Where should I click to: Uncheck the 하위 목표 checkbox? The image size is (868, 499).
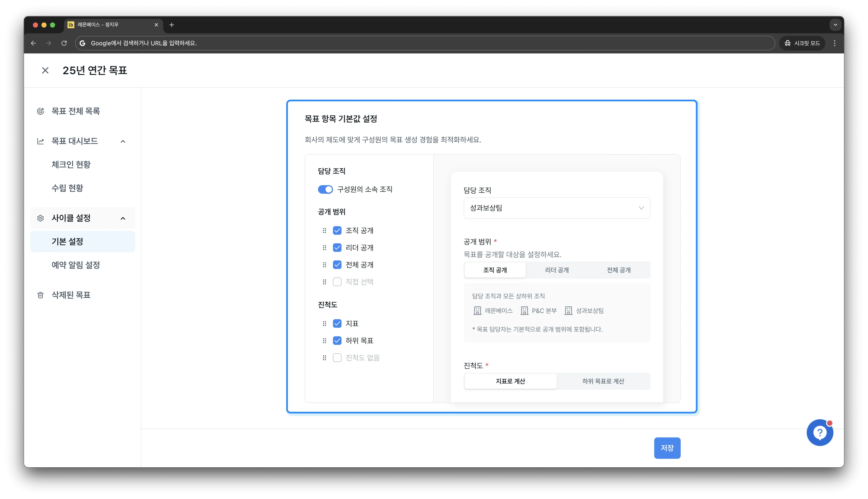pos(337,341)
